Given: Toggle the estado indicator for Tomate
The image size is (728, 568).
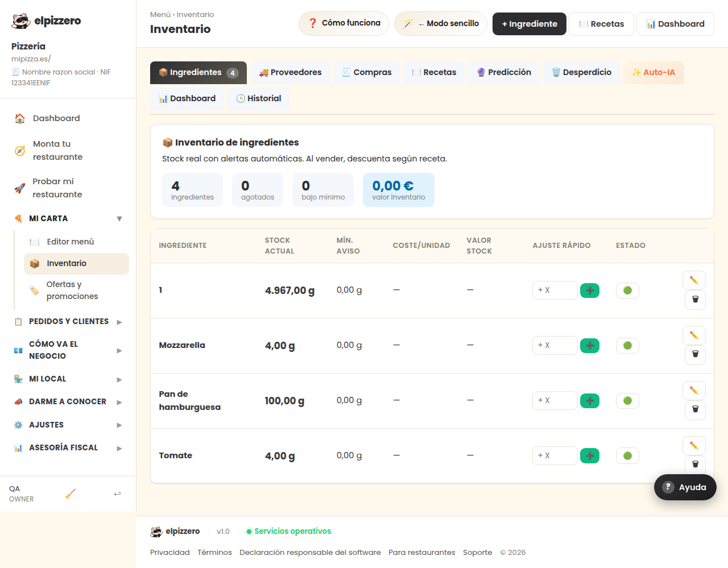Looking at the screenshot, I should (x=627, y=456).
